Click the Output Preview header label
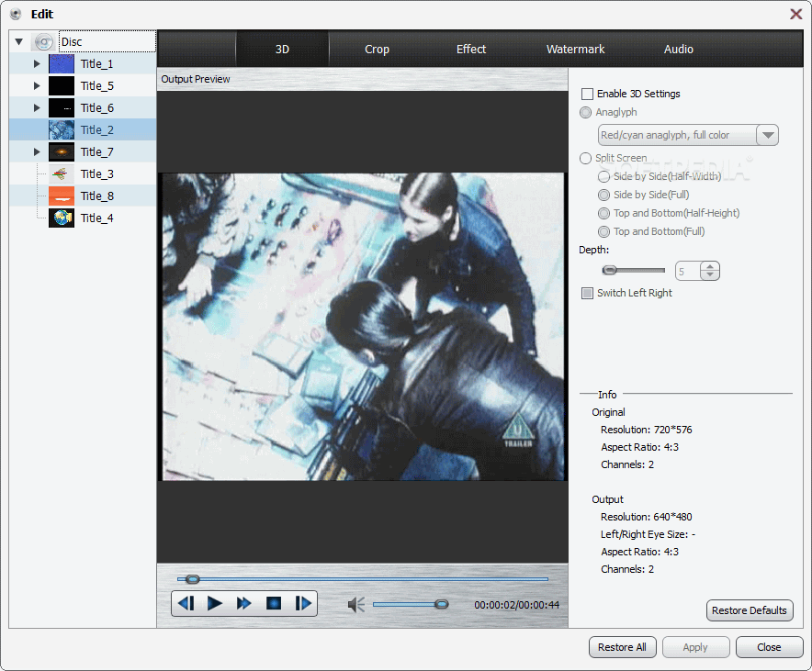The image size is (812, 671). pyautogui.click(x=196, y=79)
